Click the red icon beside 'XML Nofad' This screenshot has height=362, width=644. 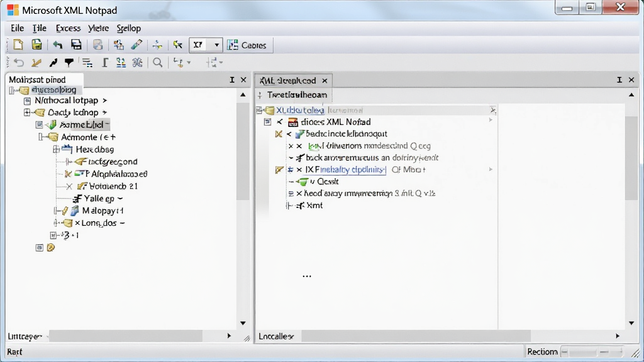(x=293, y=122)
